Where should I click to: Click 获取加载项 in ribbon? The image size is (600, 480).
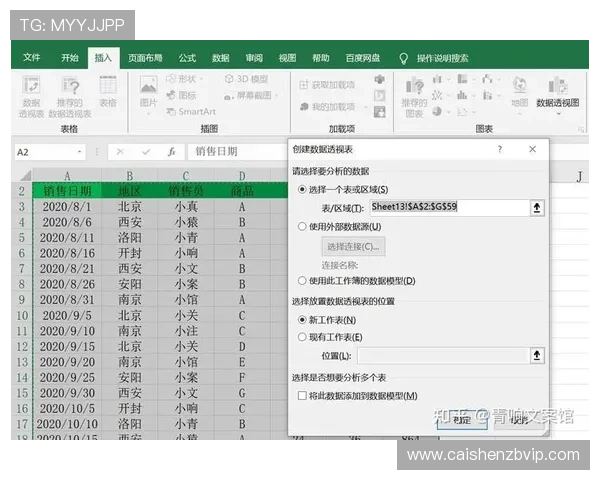pos(327,85)
